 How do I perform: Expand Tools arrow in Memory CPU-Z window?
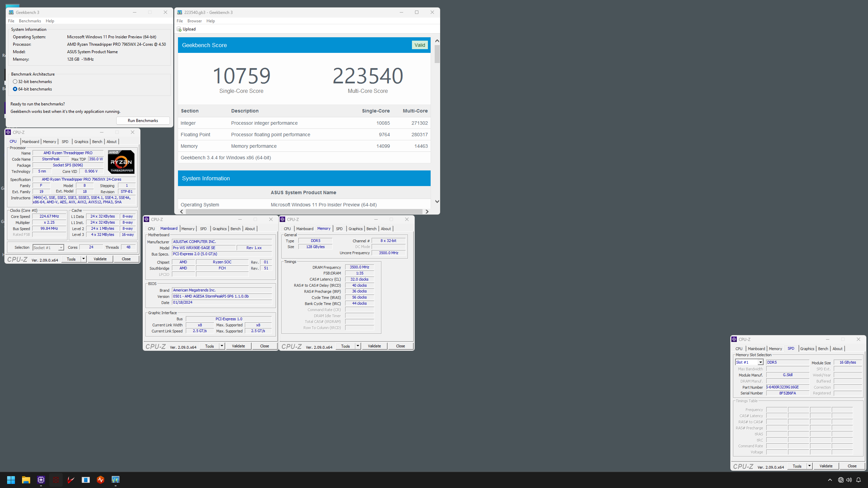coord(358,346)
